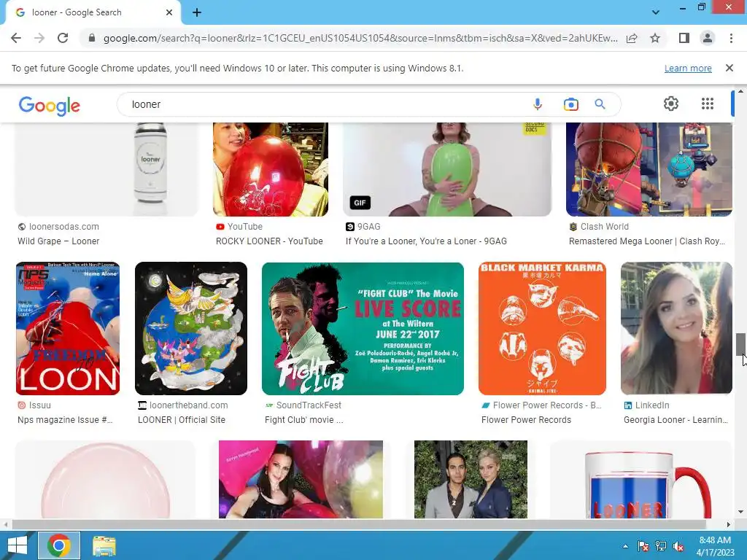Open the Chrome profile avatar

708,38
